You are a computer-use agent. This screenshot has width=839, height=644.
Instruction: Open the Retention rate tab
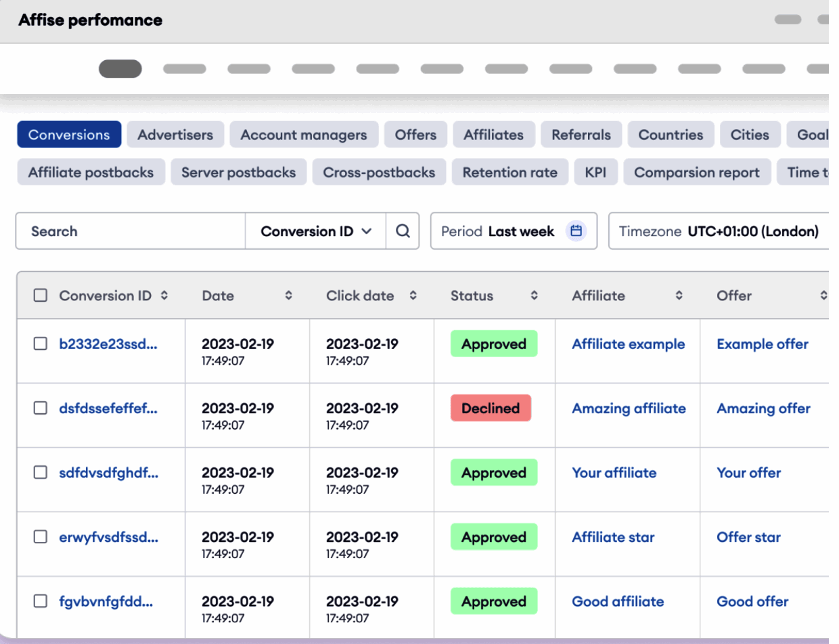[509, 172]
